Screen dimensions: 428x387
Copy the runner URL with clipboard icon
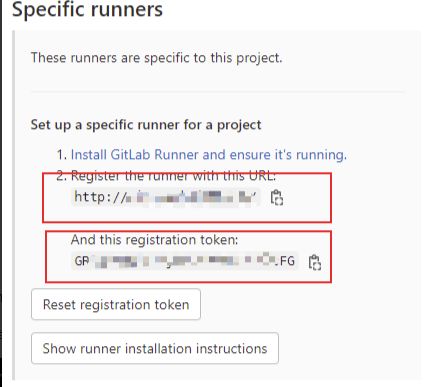(277, 197)
